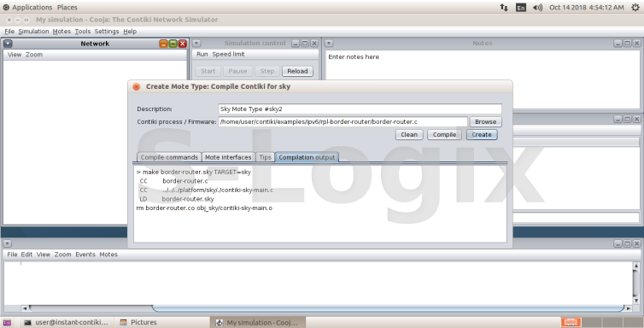Click the Description input field
This screenshot has width=644, height=328.
coord(360,108)
